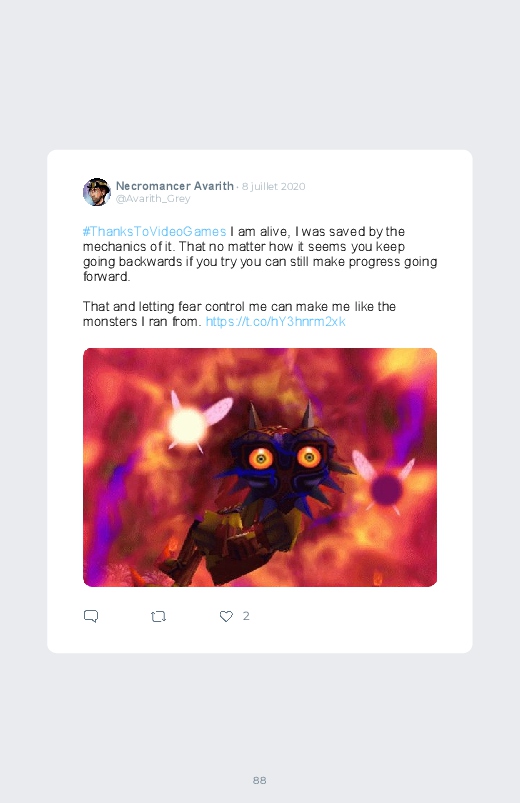The image size is (520, 803).
Task: Click the mask's pointed horns in the image
Action: pyautogui.click(x=281, y=416)
